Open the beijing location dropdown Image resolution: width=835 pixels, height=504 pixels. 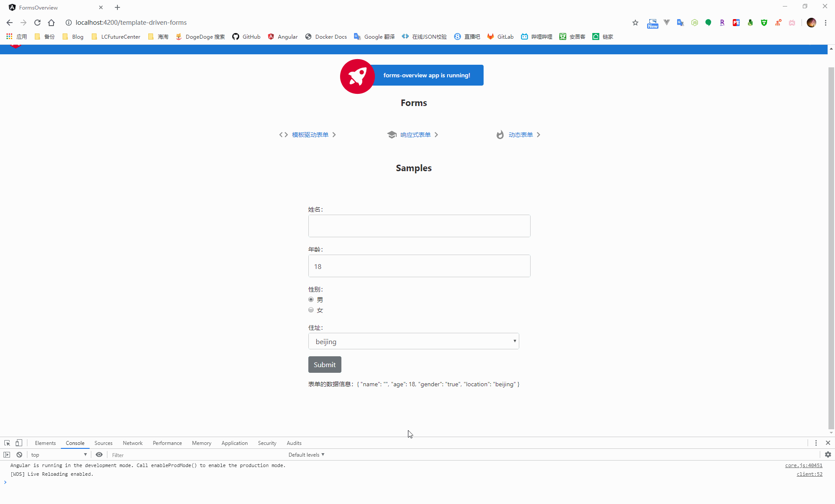tap(413, 342)
